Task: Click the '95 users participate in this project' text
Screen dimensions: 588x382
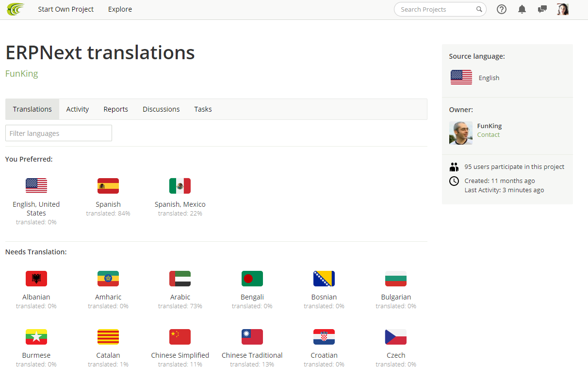Action: coord(514,167)
